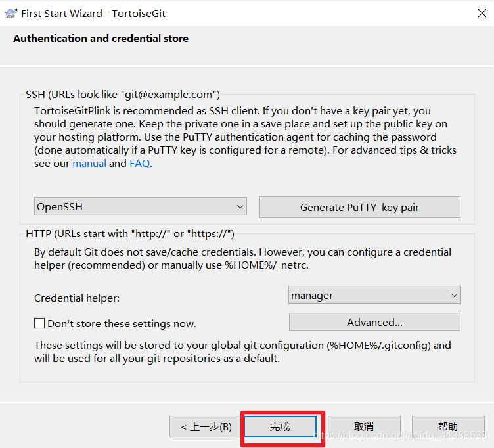The image size is (494, 448).
Task: Open the Credential helper manager dropdown
Action: pyautogui.click(x=374, y=295)
